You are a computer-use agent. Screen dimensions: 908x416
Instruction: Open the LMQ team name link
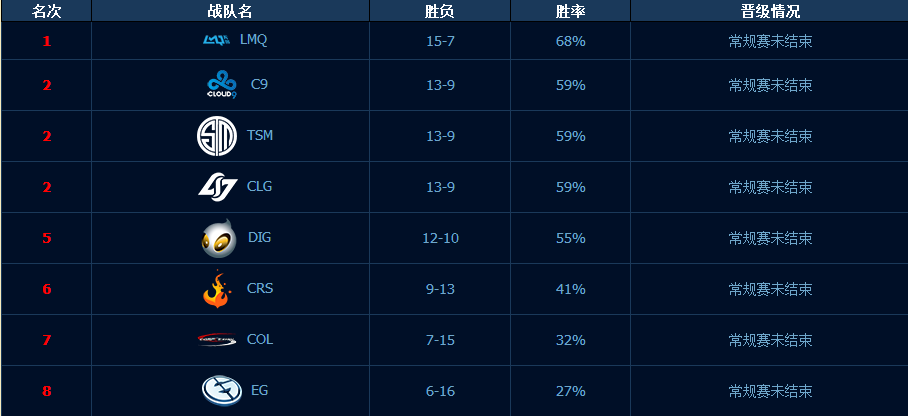pyautogui.click(x=254, y=40)
